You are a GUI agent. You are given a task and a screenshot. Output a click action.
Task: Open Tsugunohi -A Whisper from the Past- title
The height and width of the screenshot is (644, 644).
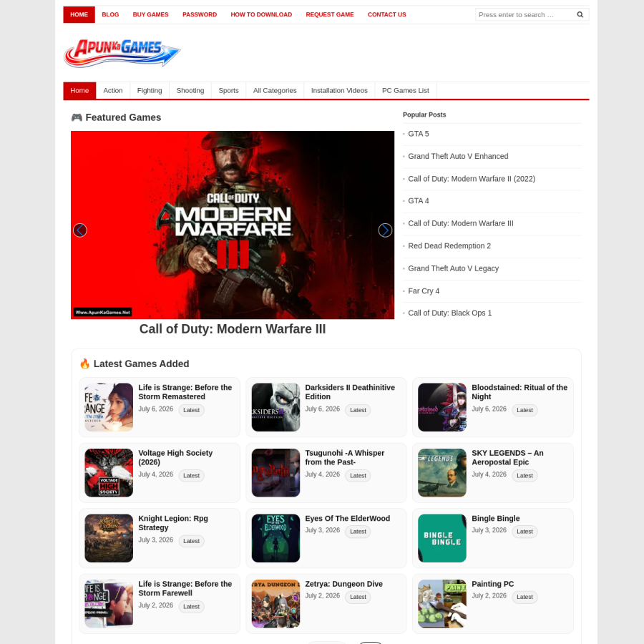pyautogui.click(x=345, y=457)
